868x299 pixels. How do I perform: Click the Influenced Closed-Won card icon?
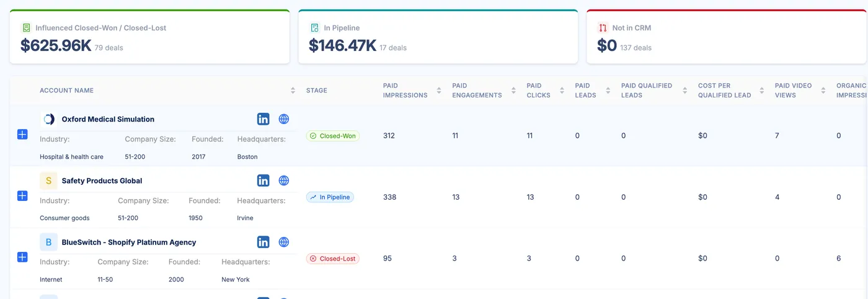coord(26,28)
